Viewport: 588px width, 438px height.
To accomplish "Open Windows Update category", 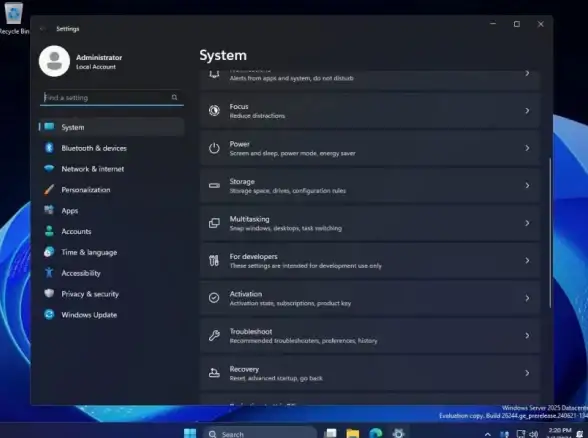I will (x=111, y=315).
